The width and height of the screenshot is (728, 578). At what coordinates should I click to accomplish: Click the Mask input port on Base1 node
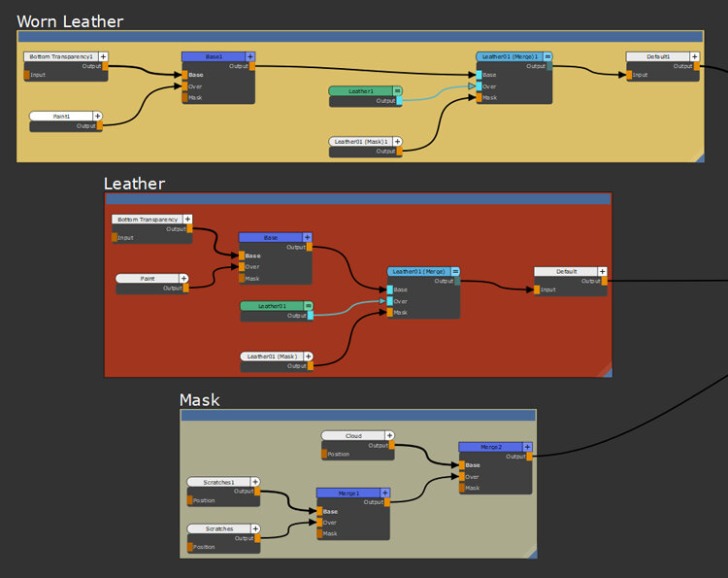coord(184,97)
